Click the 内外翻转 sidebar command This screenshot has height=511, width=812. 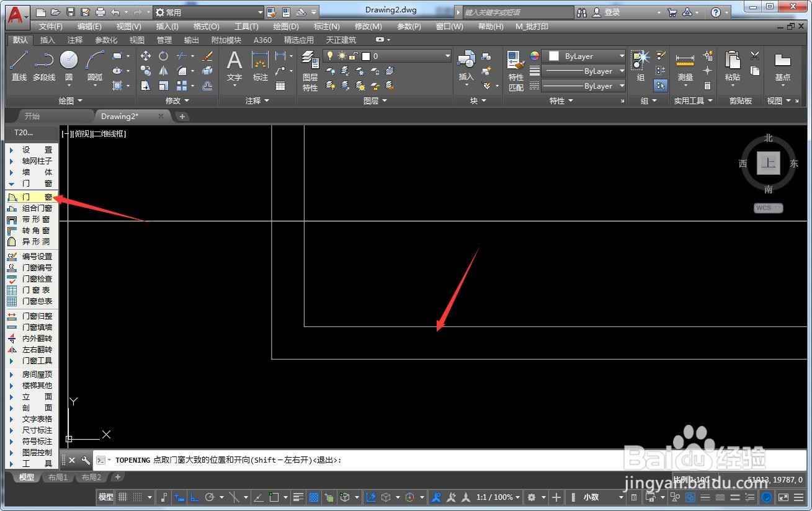click(x=31, y=338)
